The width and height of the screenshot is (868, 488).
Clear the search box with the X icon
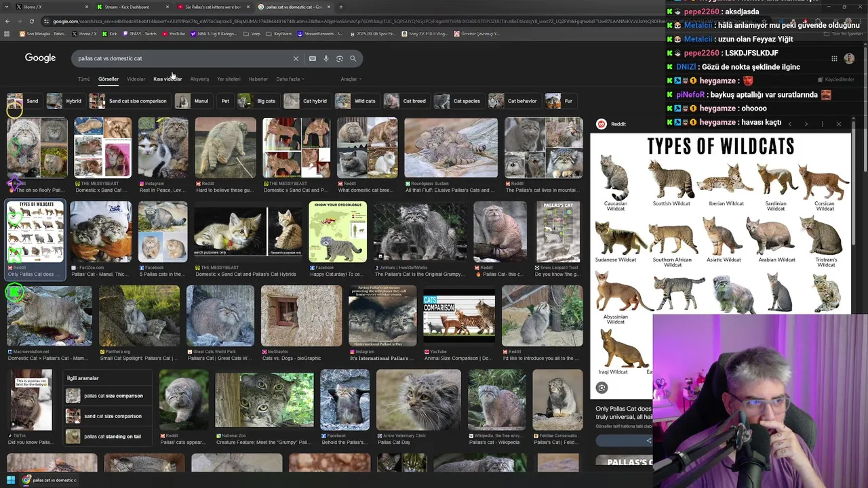pos(296,58)
